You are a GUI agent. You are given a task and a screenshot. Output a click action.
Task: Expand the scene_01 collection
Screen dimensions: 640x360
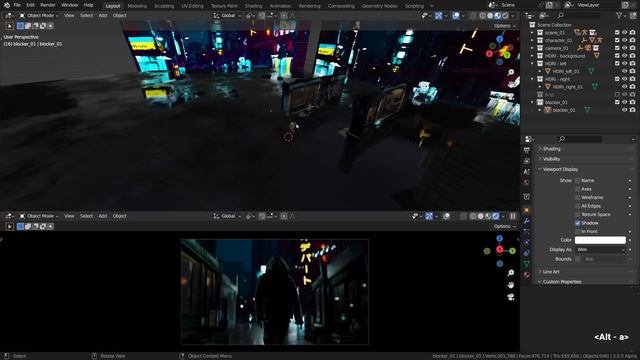pos(532,33)
